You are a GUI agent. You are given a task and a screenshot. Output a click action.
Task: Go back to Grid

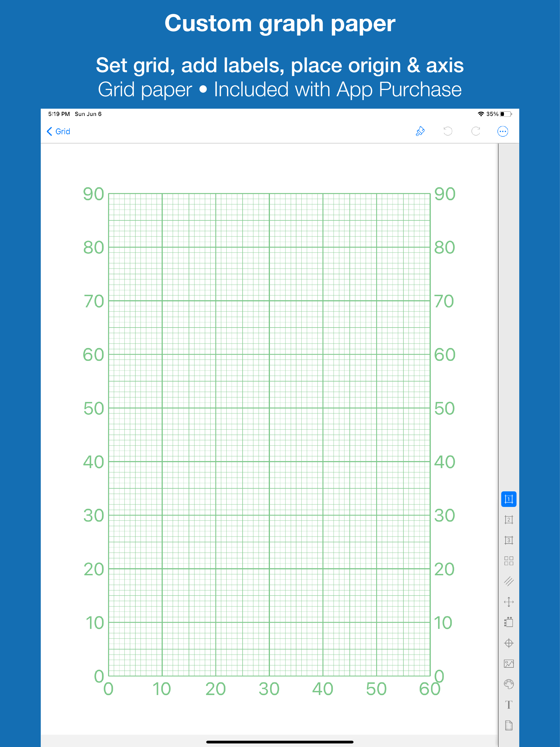[x=63, y=131]
